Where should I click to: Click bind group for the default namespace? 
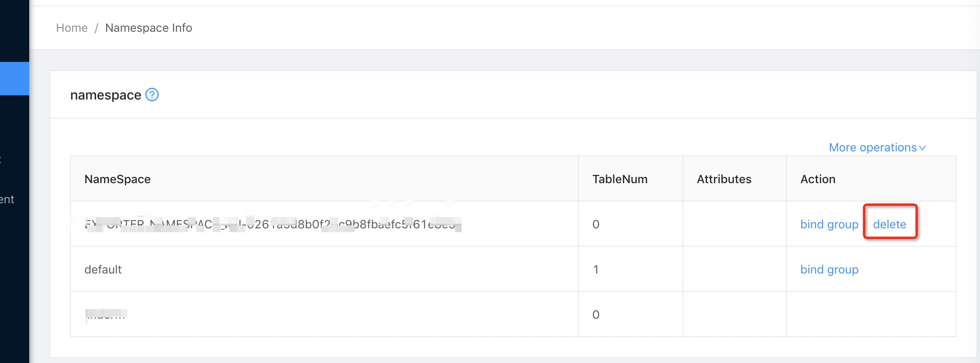[829, 270]
